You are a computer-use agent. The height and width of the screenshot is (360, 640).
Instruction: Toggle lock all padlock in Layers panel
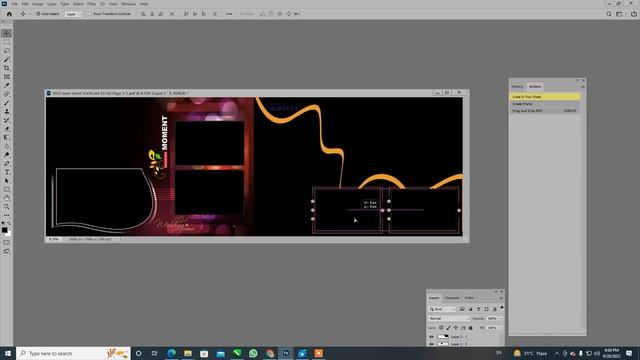pos(470,328)
